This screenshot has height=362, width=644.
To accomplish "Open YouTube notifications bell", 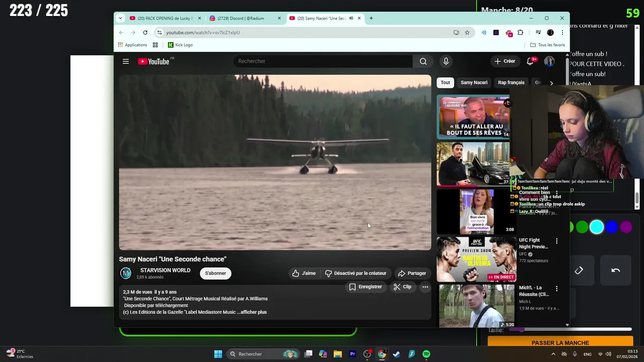I will [530, 61].
